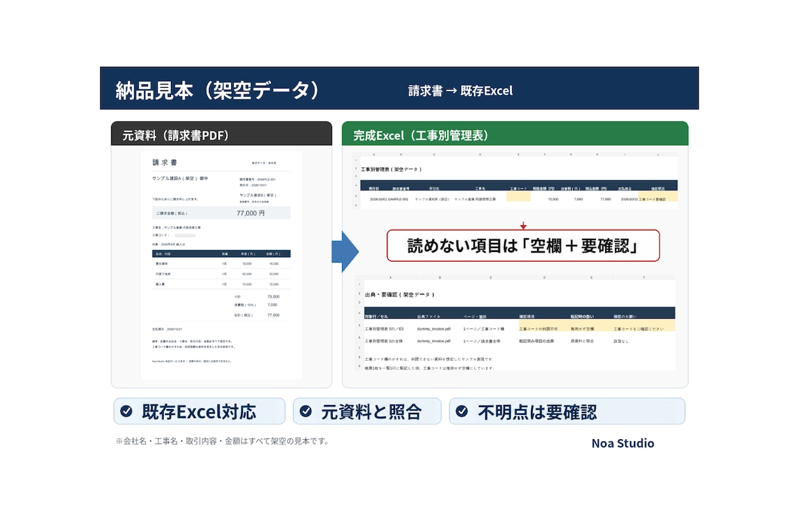The width and height of the screenshot is (799, 532).
Task: Click the check icon beside 既存Excel対応
Action: (126, 411)
